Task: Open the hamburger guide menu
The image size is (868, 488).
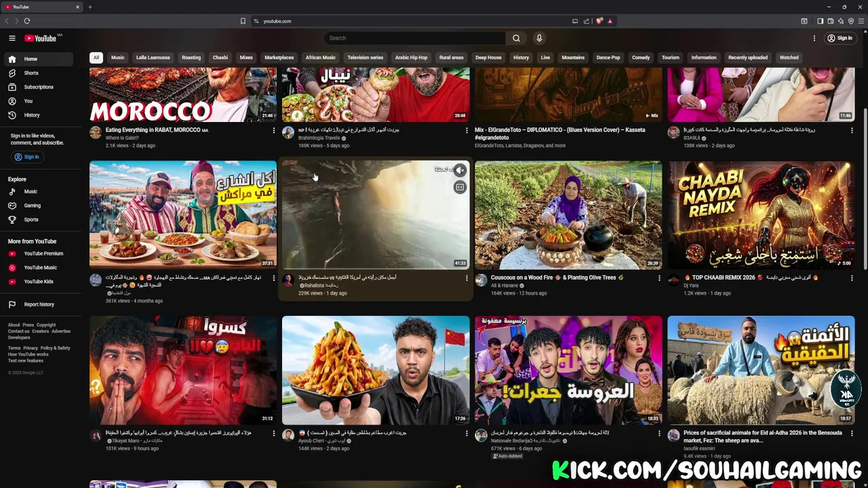Action: coord(12,38)
